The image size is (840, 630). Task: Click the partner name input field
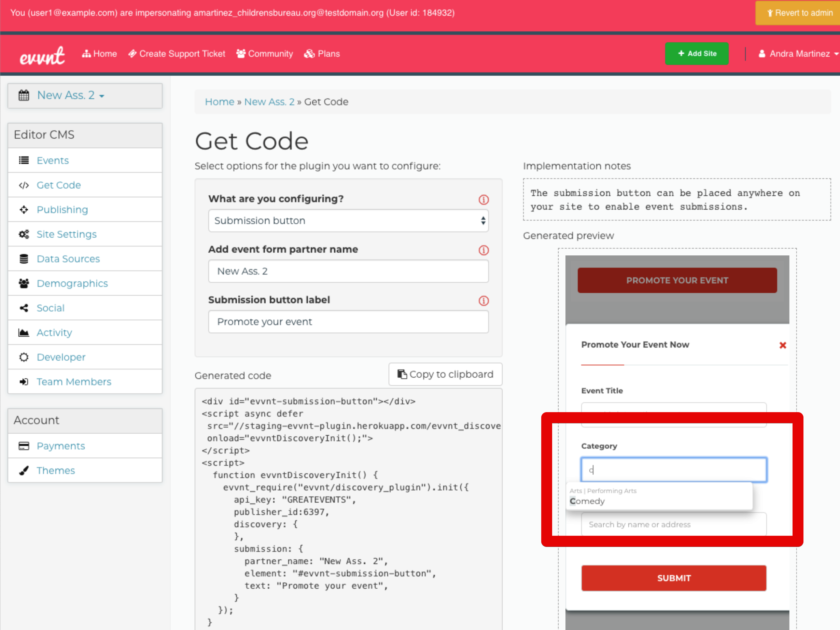click(348, 271)
